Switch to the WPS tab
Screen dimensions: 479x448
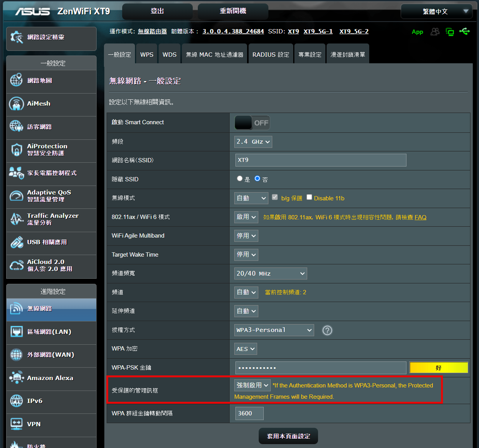tap(147, 55)
